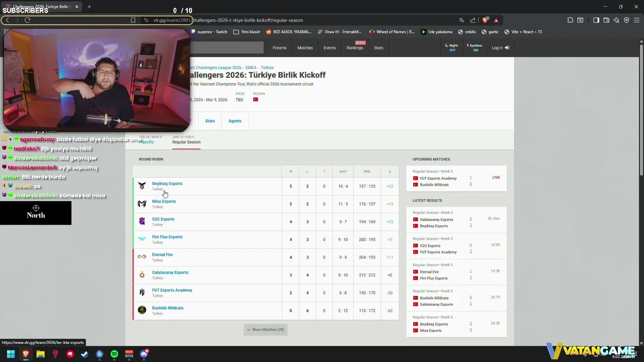Open Spotify from the taskbar
Screen dimensions: 644x362
pos(114,354)
